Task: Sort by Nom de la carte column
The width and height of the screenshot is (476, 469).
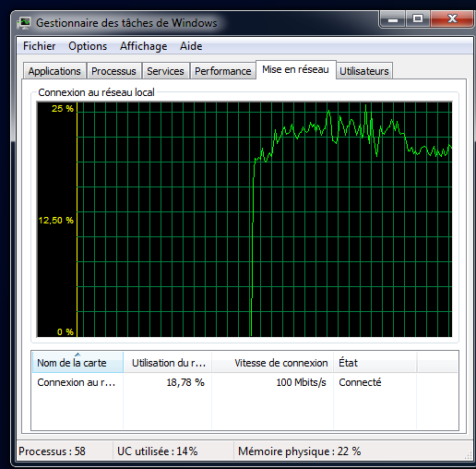Action: (77, 363)
